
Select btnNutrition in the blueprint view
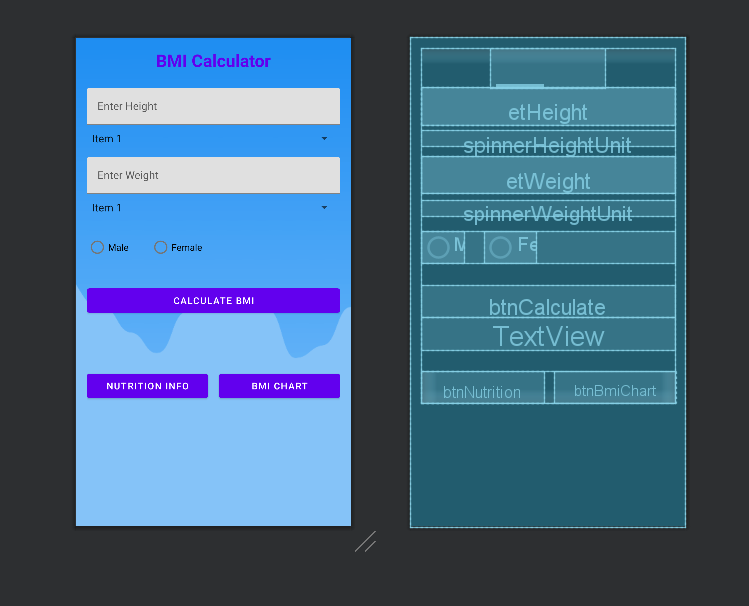pos(482,390)
